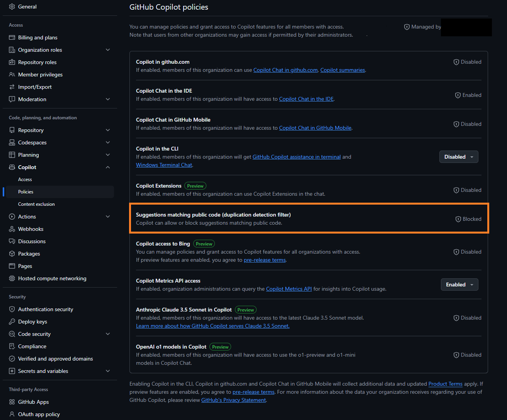Click the Repository roles badge icon
Viewport: 507px width, 420px height.
point(12,62)
